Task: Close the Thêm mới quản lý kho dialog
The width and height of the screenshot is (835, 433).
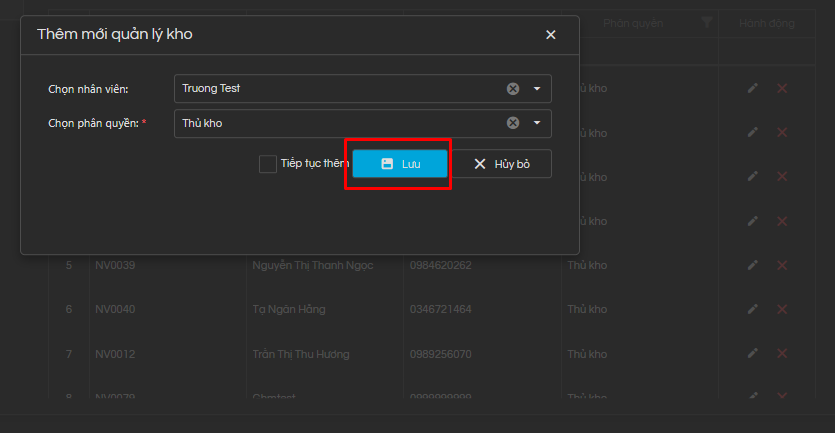Action: coord(551,34)
